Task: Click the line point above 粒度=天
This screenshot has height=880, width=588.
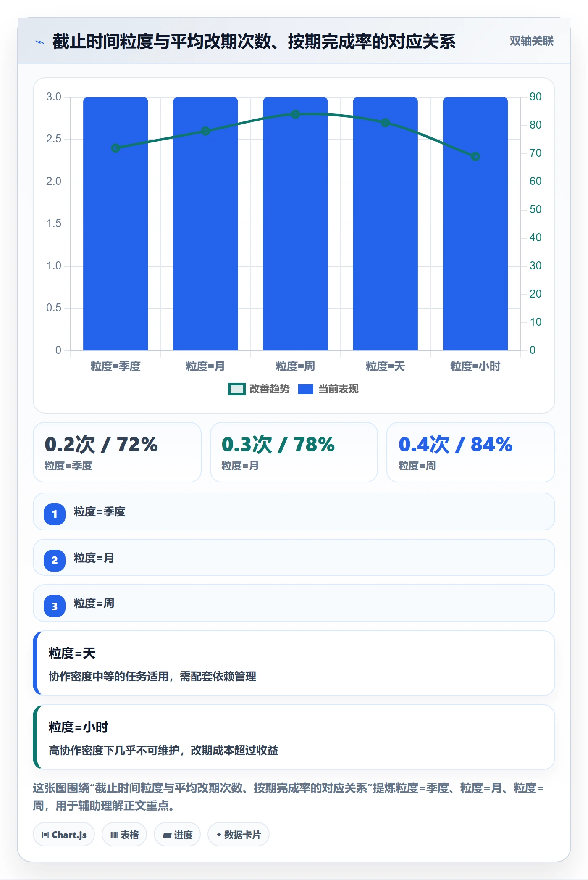Action: pyautogui.click(x=386, y=123)
